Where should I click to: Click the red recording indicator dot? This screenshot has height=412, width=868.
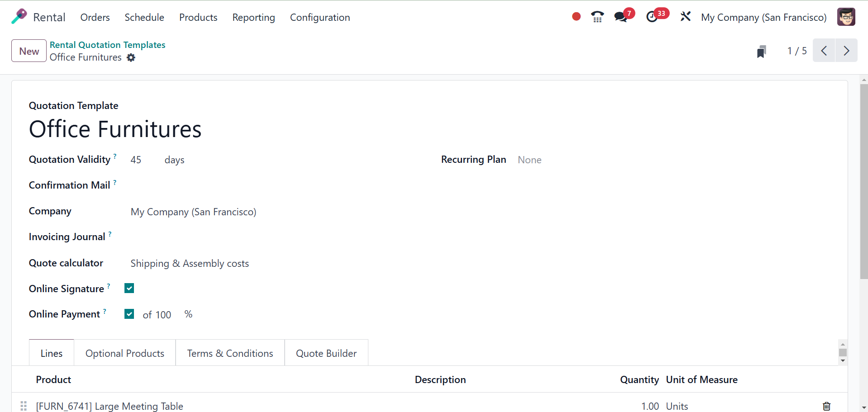(x=576, y=17)
